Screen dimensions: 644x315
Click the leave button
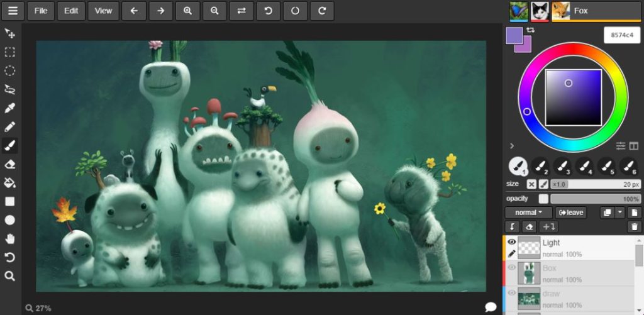tap(571, 213)
